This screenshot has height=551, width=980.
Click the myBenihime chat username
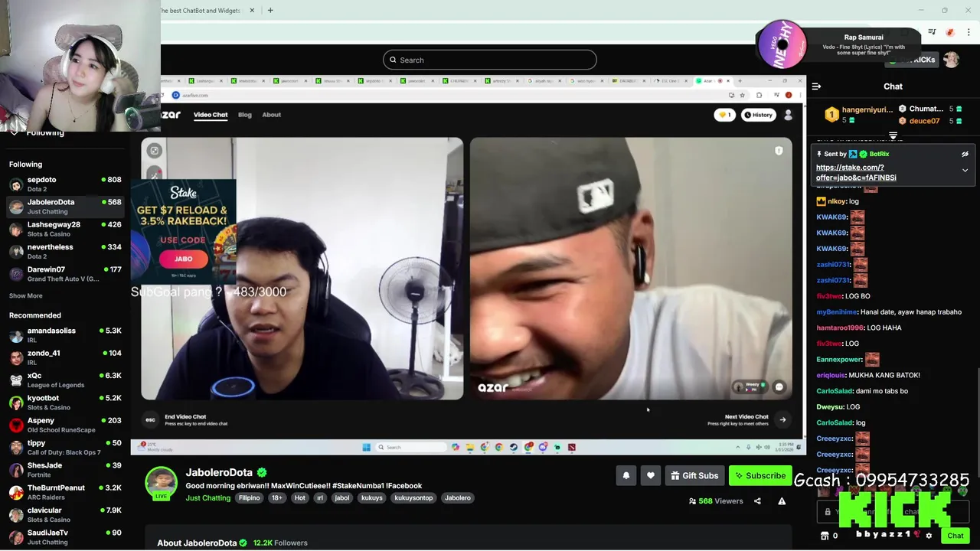point(837,312)
